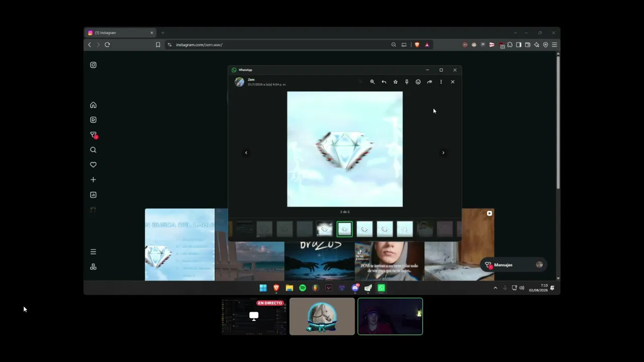This screenshot has height=362, width=644.
Task: Open Brave Rewards triangle icon
Action: [427, 45]
